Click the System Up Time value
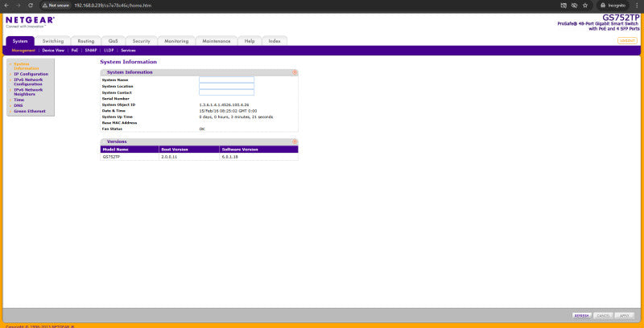 236,117
